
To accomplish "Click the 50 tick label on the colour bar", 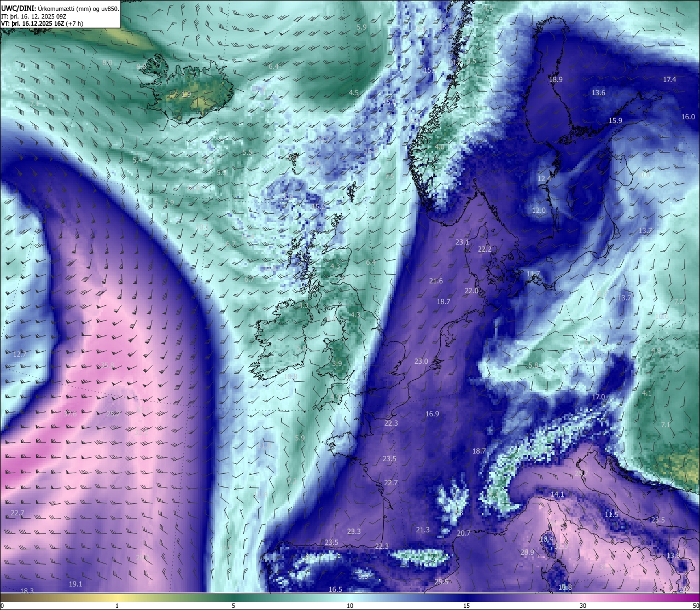I will pos(695,606).
